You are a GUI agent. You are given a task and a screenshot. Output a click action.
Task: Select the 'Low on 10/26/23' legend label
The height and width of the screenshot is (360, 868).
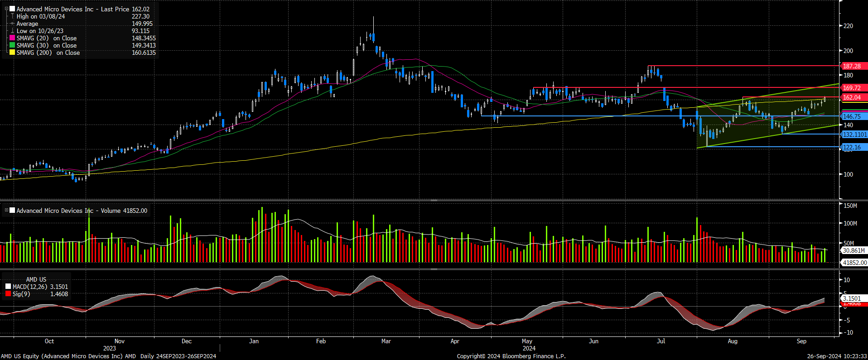[x=40, y=31]
